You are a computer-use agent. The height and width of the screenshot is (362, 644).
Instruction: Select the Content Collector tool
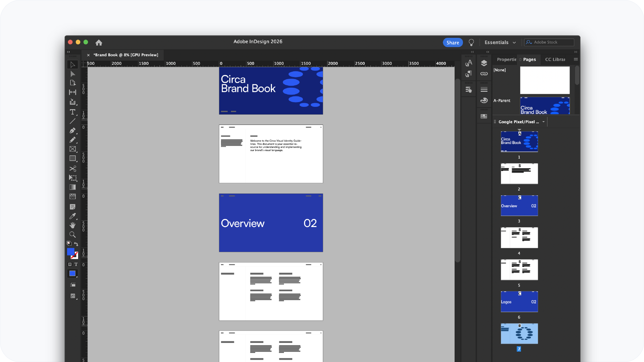pos(72,102)
